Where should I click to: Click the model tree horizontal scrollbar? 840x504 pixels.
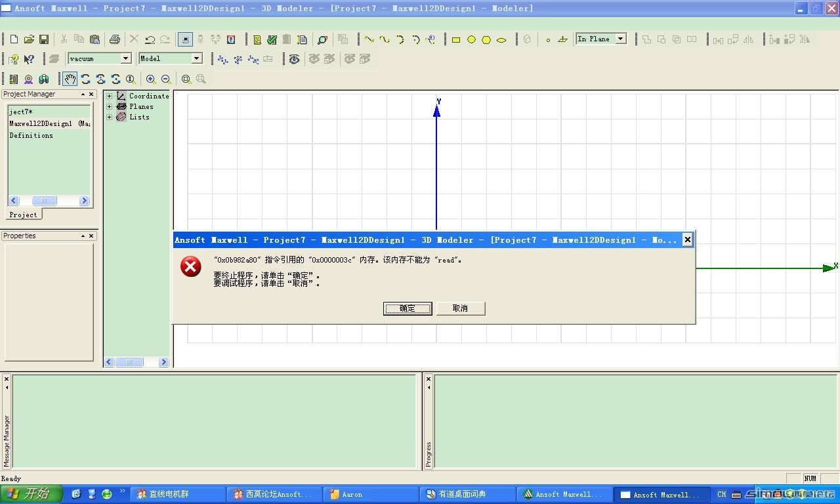coord(136,362)
